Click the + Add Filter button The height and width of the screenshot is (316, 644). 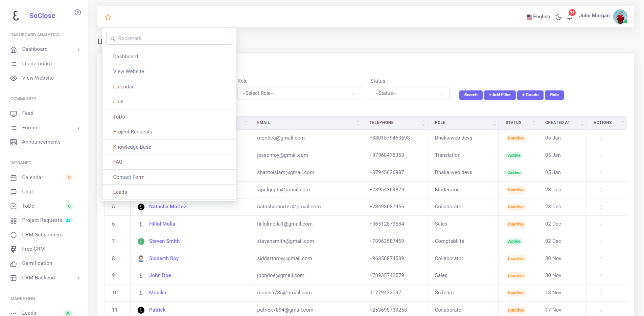pos(500,95)
